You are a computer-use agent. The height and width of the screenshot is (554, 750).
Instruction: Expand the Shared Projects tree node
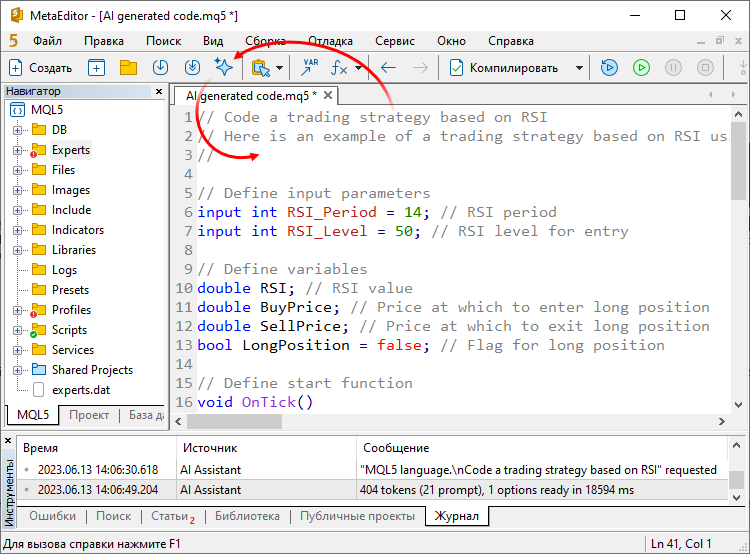pyautogui.click(x=17, y=370)
